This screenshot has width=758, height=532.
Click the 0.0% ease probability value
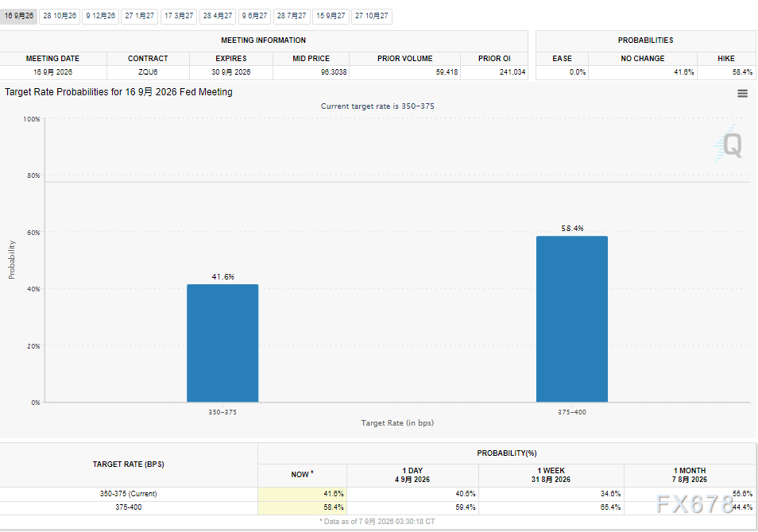577,72
